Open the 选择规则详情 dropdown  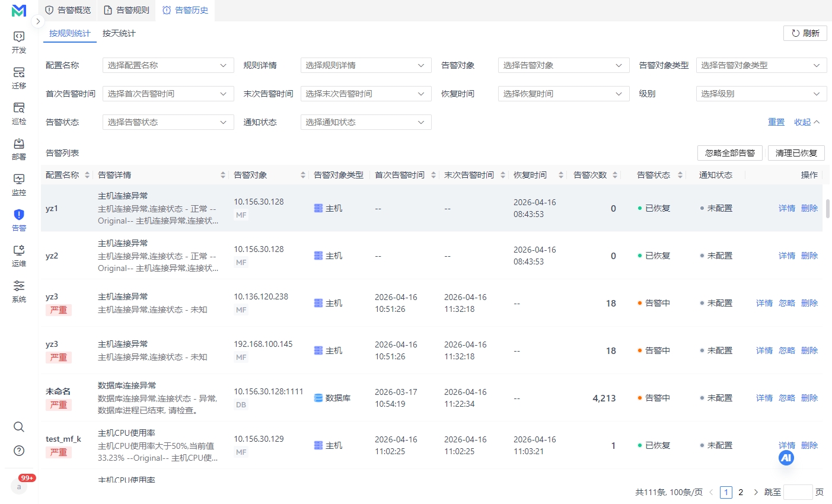tap(366, 65)
